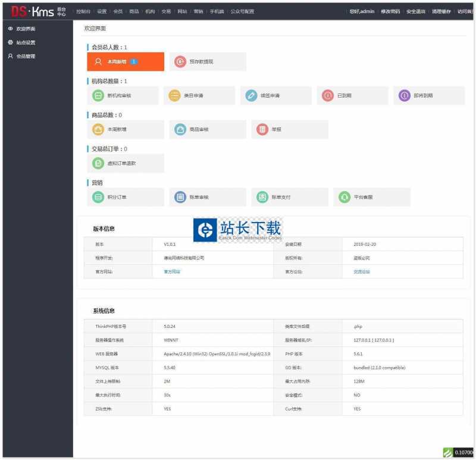Screen dimensions: 476x460
Task: Open the 官方网站 link in version info
Action: [172, 271]
